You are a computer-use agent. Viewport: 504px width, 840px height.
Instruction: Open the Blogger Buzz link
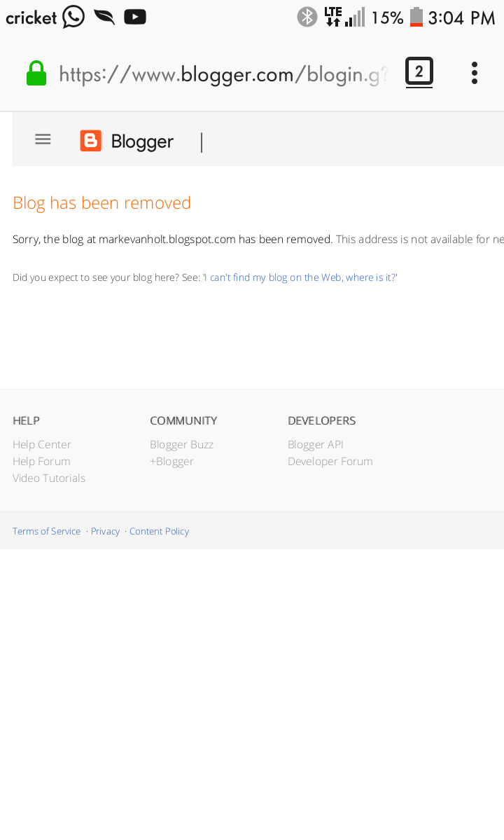coord(181,445)
